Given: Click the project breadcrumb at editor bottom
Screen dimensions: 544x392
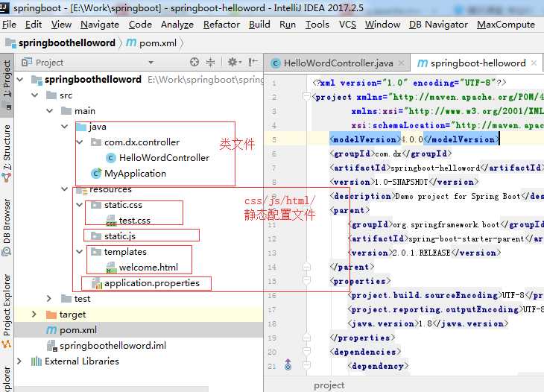Looking at the screenshot, I should pos(329,385).
